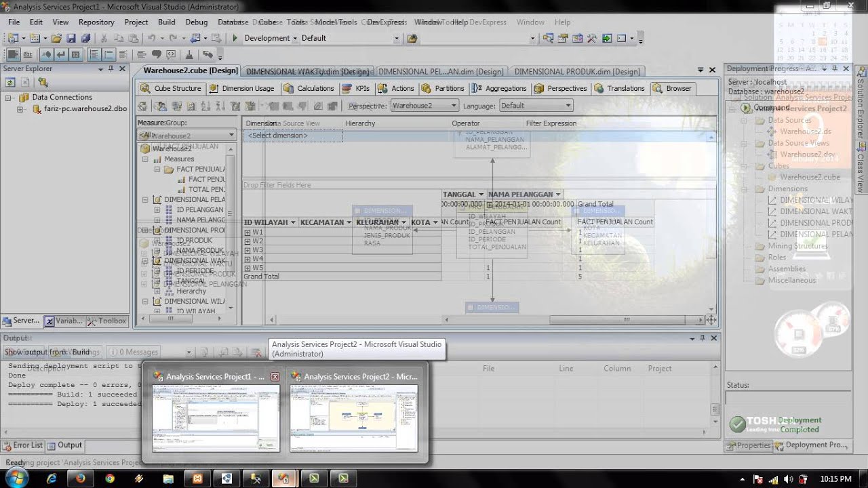Viewport: 868px width, 488px height.
Task: Click the Firefox icon on the taskbar
Action: [81, 479]
